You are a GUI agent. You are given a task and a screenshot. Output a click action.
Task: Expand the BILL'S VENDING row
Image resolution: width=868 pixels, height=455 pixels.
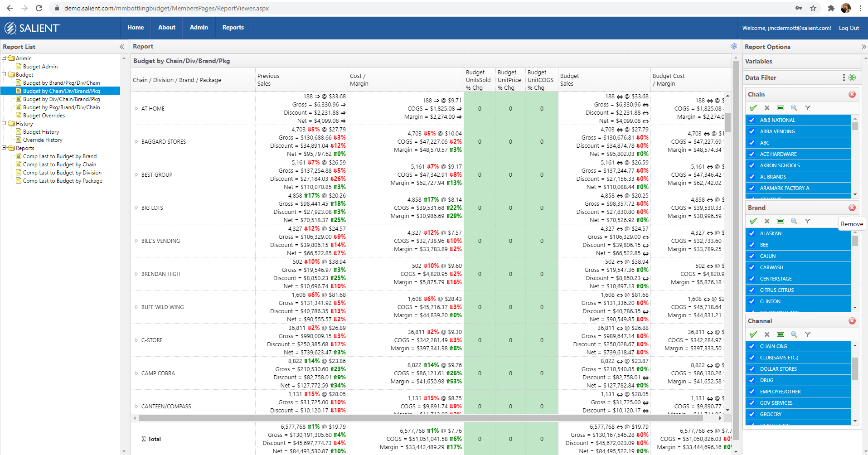point(136,241)
